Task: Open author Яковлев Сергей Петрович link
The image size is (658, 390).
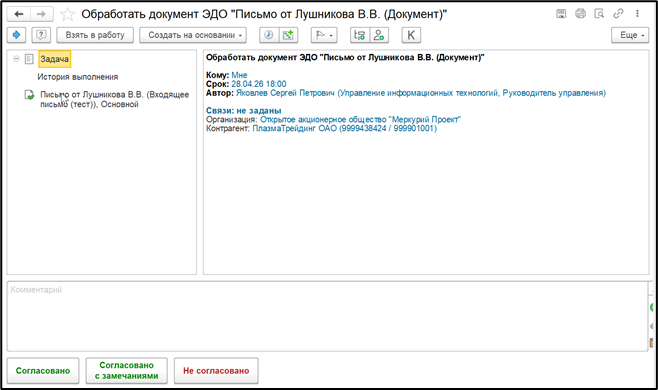Action: [x=421, y=93]
